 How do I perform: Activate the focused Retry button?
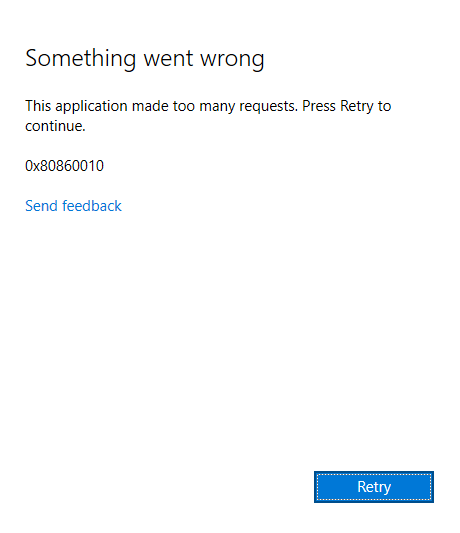point(374,487)
